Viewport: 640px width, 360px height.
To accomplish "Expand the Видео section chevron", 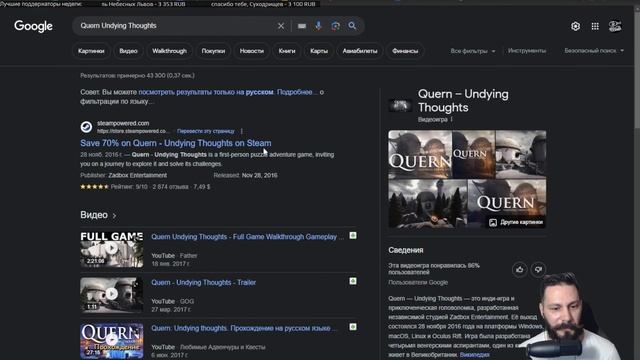I will pyautogui.click(x=114, y=216).
